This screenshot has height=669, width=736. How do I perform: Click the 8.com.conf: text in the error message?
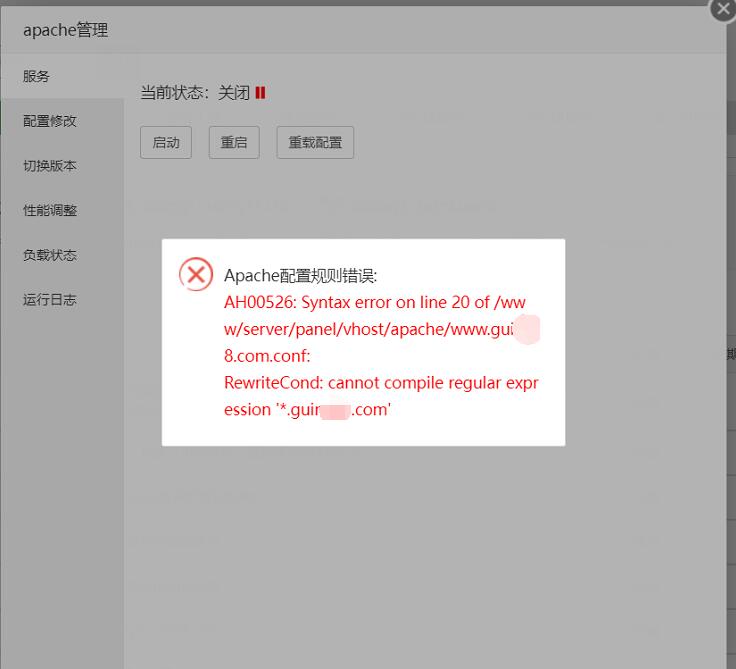(267, 356)
